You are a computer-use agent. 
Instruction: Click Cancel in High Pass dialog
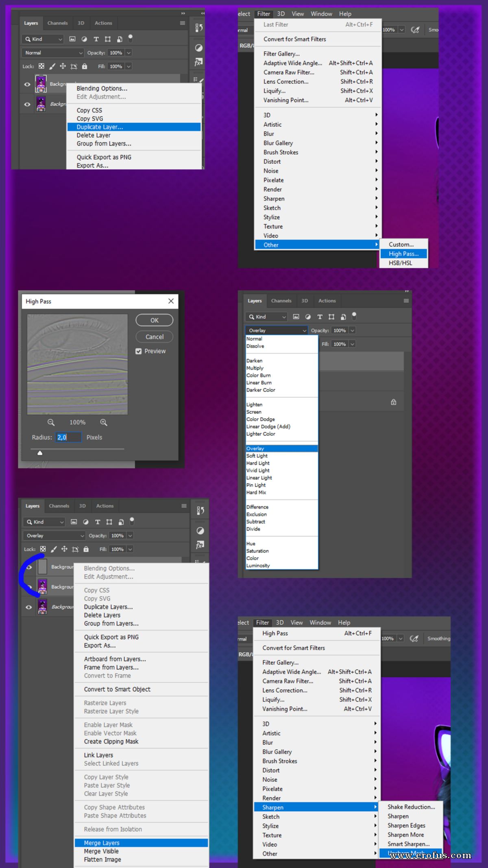pyautogui.click(x=155, y=337)
